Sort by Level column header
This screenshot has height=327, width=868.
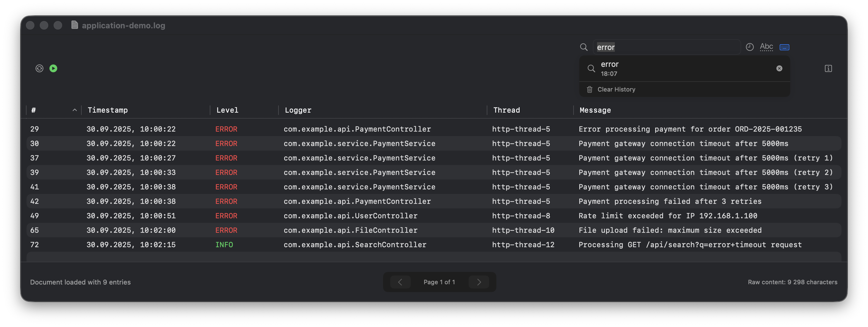point(227,110)
